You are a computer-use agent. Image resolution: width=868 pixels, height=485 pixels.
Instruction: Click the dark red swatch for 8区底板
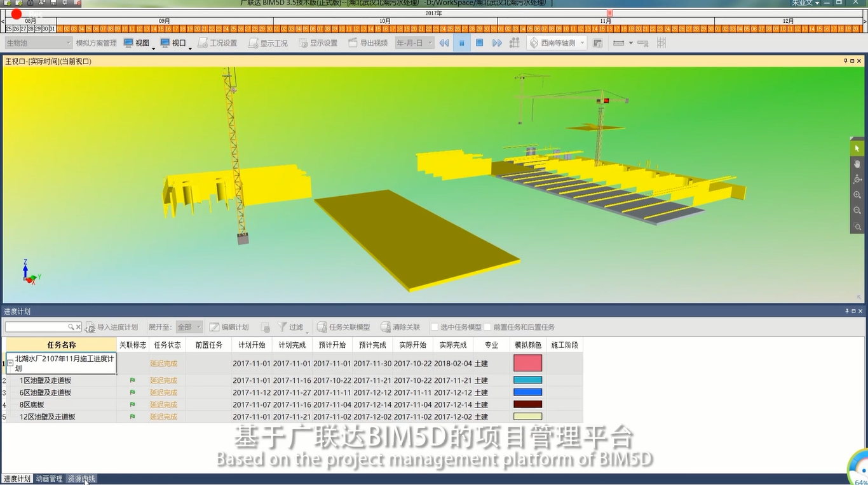pos(528,404)
